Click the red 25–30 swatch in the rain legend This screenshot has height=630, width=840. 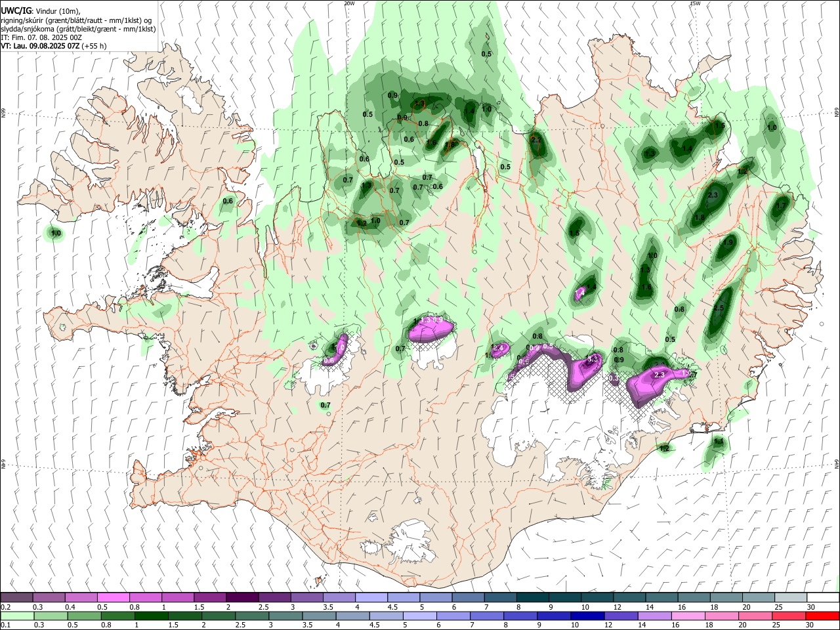coord(788,616)
